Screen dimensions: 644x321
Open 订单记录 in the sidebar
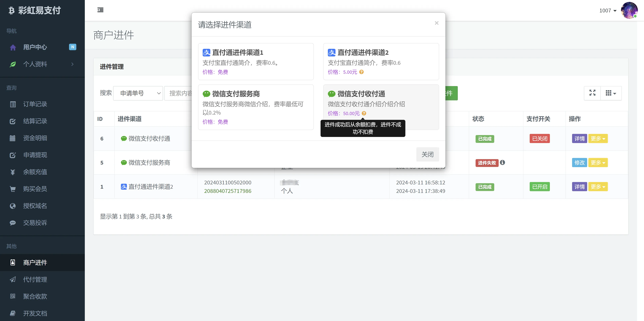tap(35, 104)
